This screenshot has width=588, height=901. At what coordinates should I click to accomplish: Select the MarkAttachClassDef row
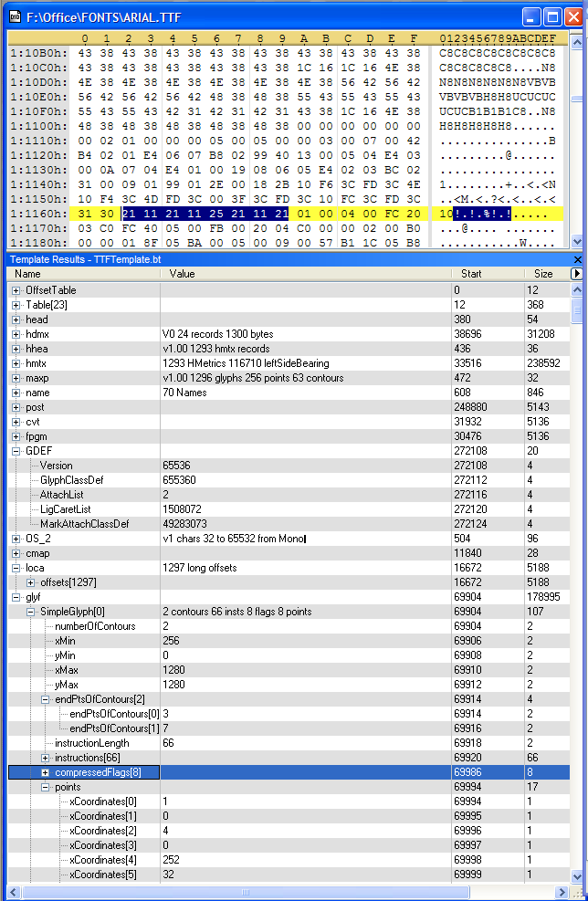click(x=289, y=524)
